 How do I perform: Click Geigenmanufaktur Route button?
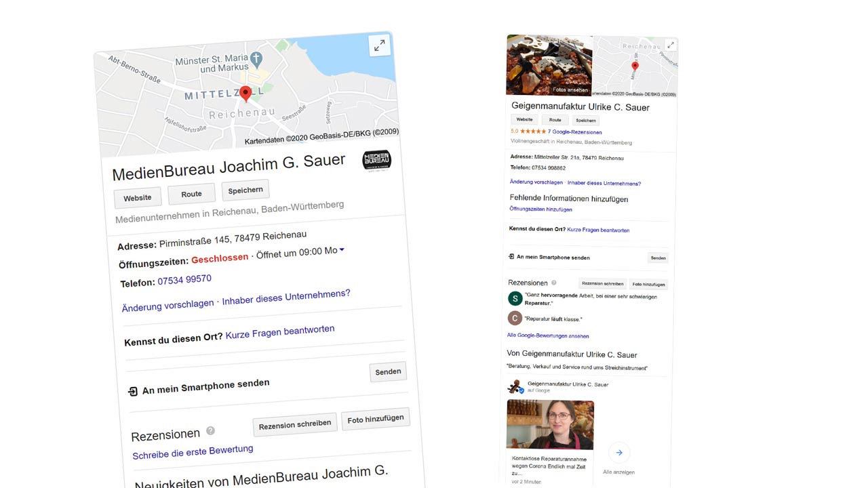click(x=555, y=120)
